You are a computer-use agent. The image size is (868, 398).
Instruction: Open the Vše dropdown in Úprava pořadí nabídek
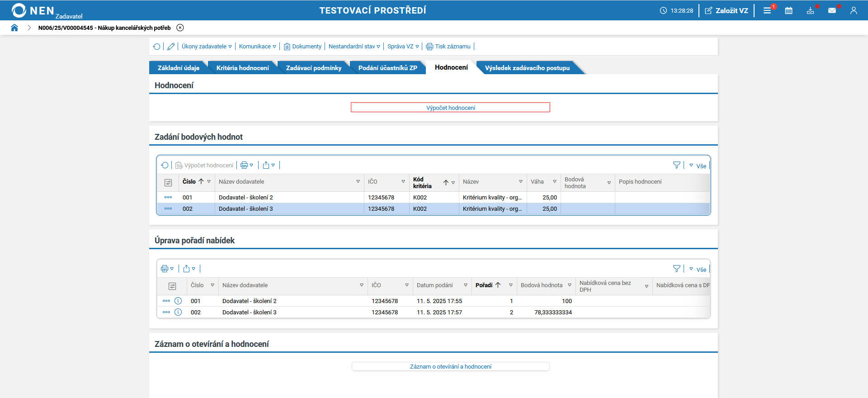[x=698, y=270]
